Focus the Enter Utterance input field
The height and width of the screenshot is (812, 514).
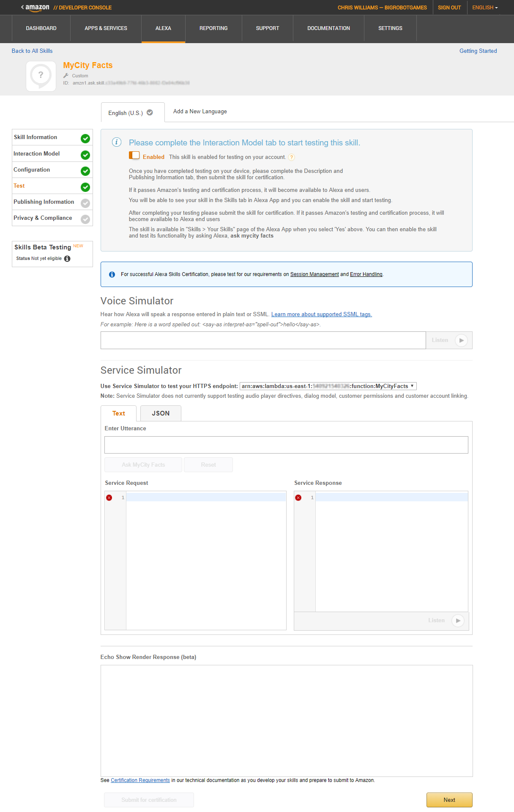point(286,445)
